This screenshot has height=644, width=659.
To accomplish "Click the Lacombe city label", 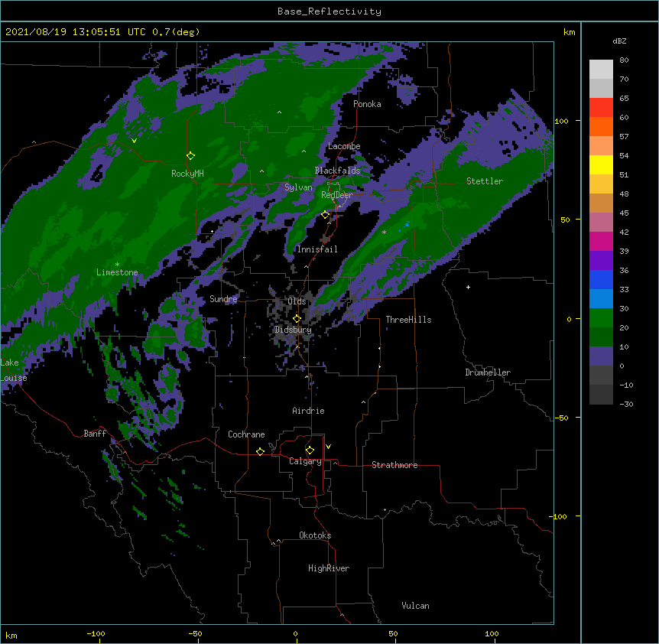I will [344, 146].
